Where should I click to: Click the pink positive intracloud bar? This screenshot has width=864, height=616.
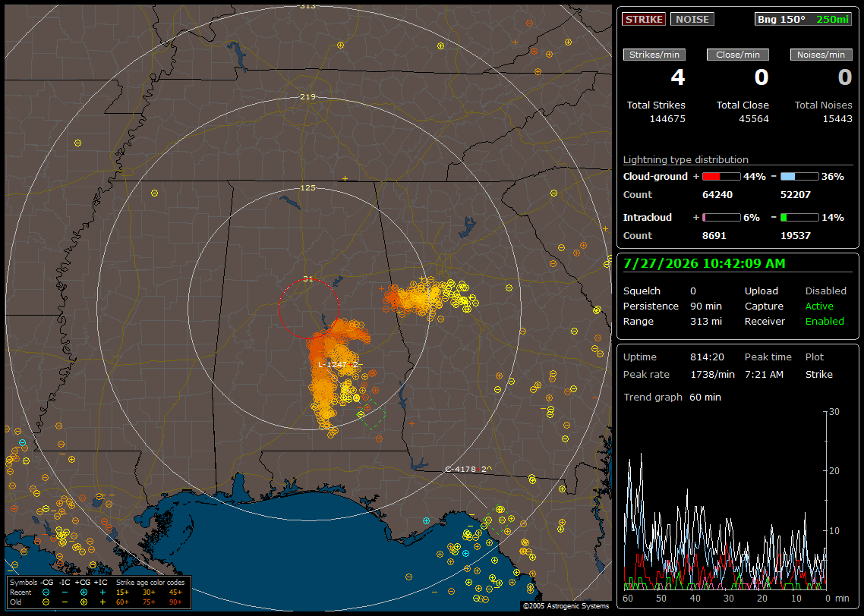point(721,218)
